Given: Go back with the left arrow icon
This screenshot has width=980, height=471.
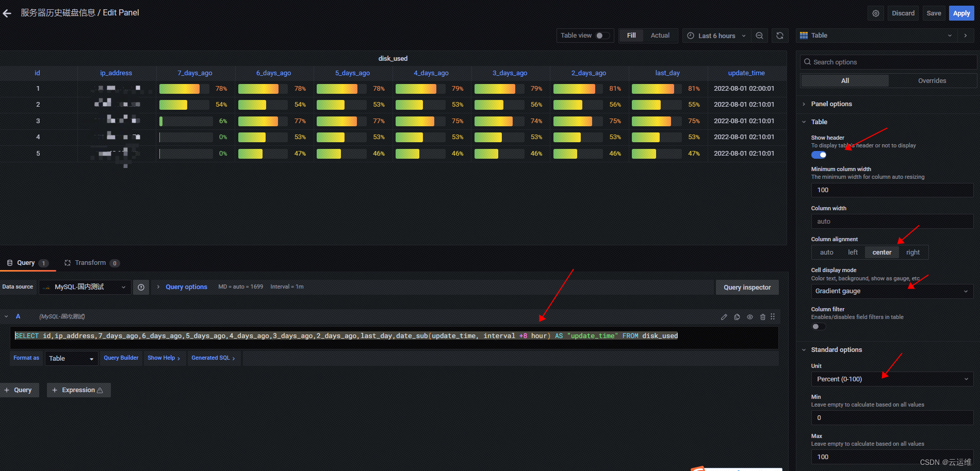Looking at the screenshot, I should tap(7, 13).
